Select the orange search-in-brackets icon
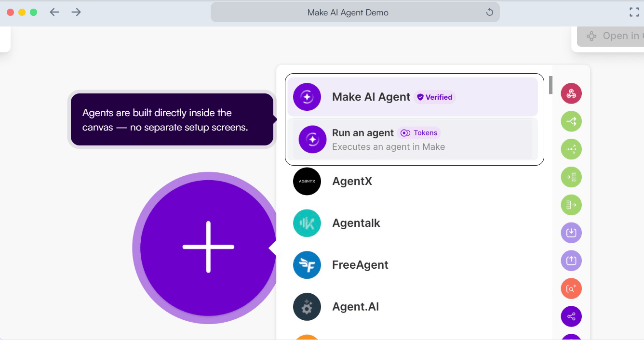The height and width of the screenshot is (340, 644). (x=571, y=288)
